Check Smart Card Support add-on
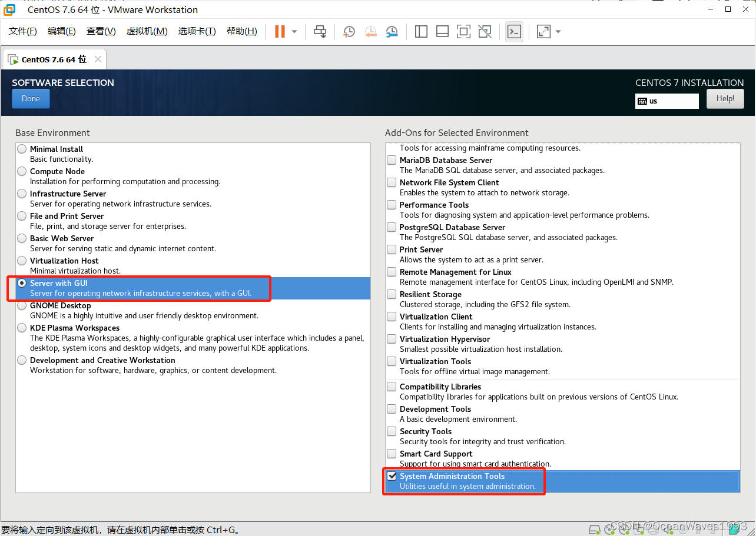The height and width of the screenshot is (536, 756). click(392, 454)
